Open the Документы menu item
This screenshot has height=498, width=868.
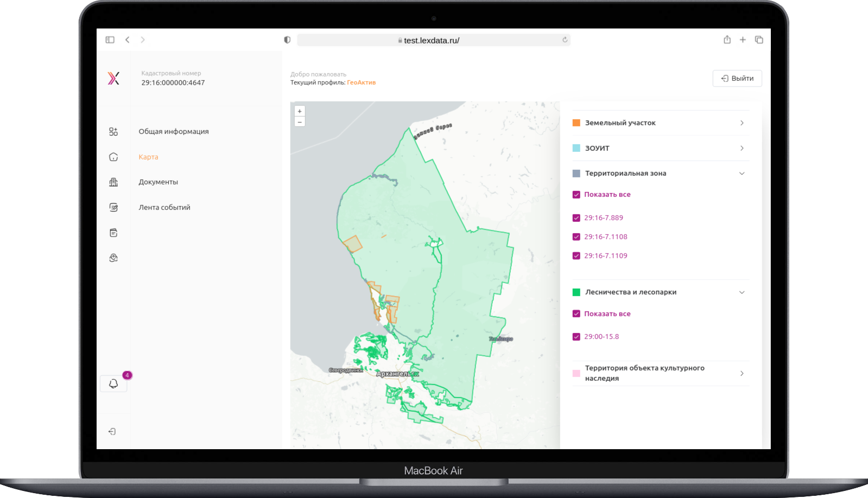coord(158,182)
